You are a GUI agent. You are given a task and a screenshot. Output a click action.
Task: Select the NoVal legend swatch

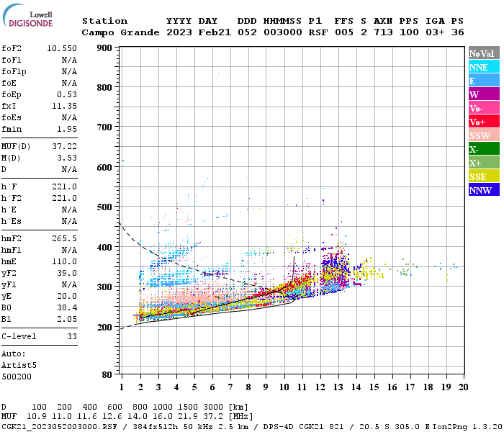[484, 53]
